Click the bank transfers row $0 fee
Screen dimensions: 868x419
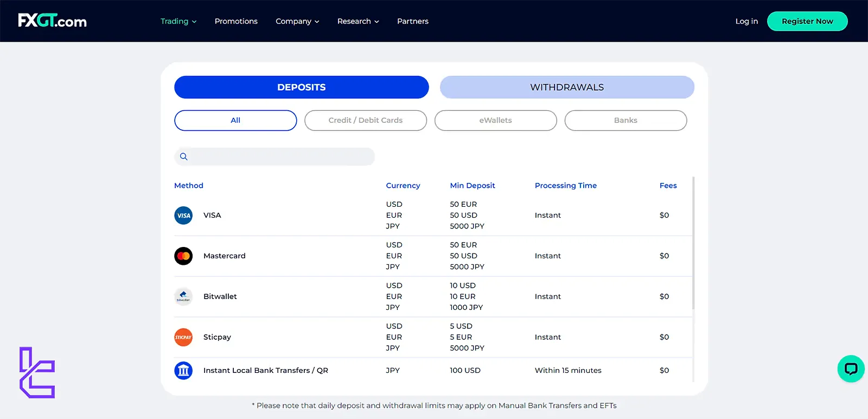665,371
